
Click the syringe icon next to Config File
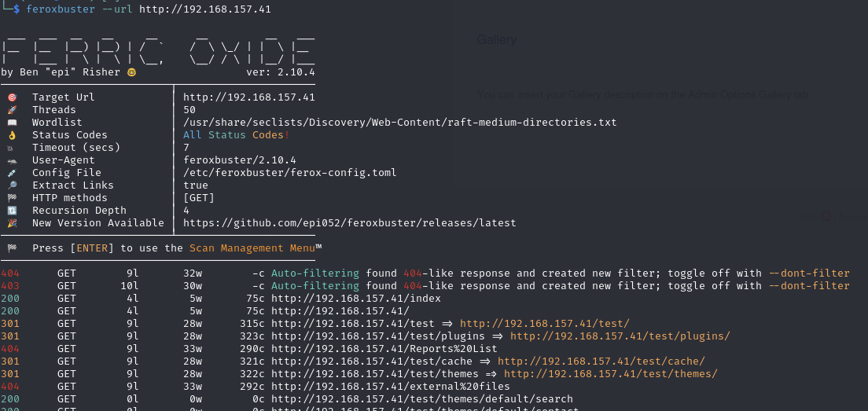[x=12, y=173]
